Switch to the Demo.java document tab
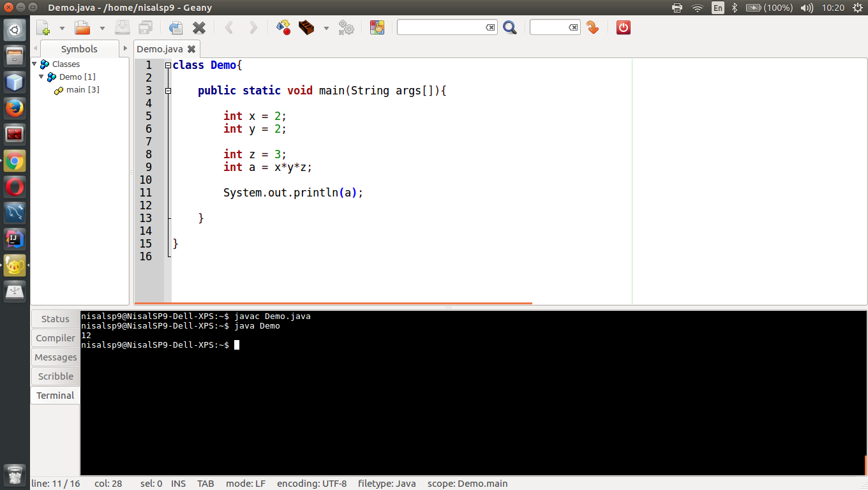The height and width of the screenshot is (490, 868). [160, 49]
